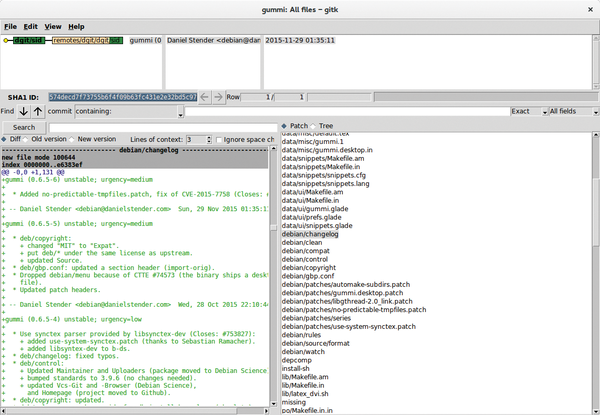Open the All fields dropdown
The height and width of the screenshot is (415, 600).
[574, 111]
